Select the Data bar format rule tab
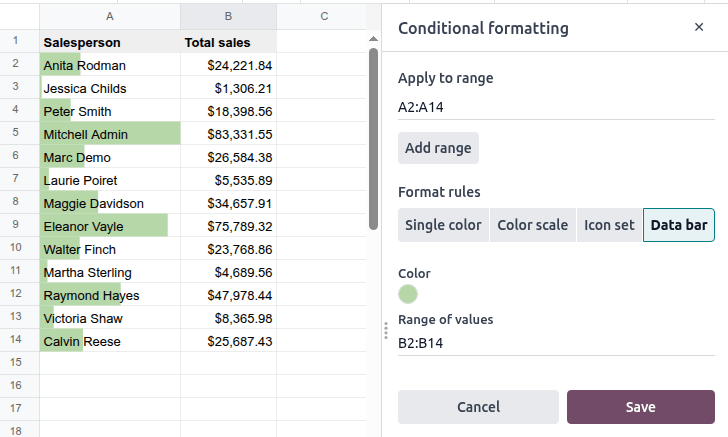The width and height of the screenshot is (728, 437). click(678, 225)
